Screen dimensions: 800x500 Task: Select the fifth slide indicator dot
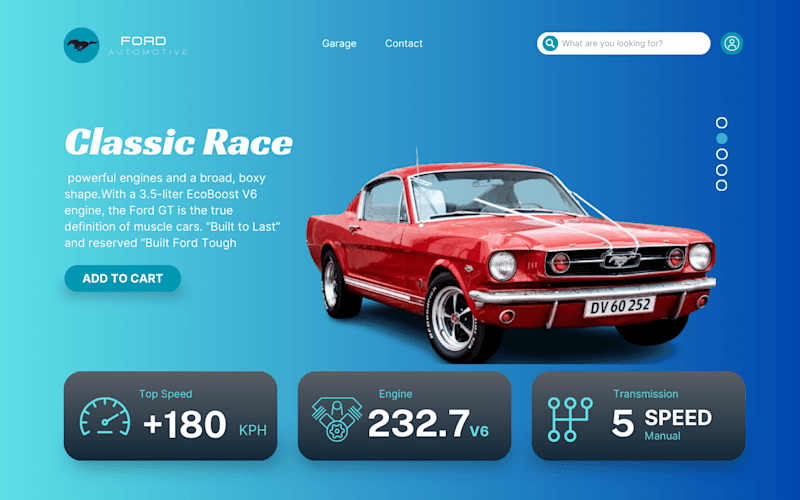721,185
